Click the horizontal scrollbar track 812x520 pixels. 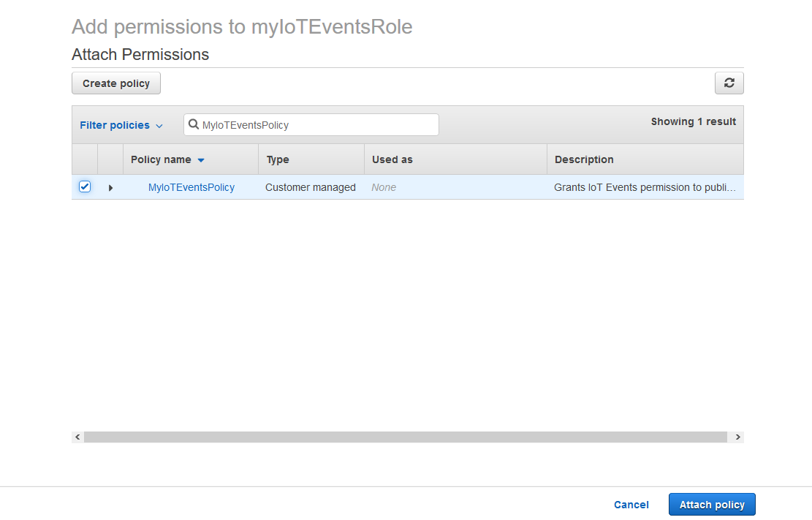(406, 437)
